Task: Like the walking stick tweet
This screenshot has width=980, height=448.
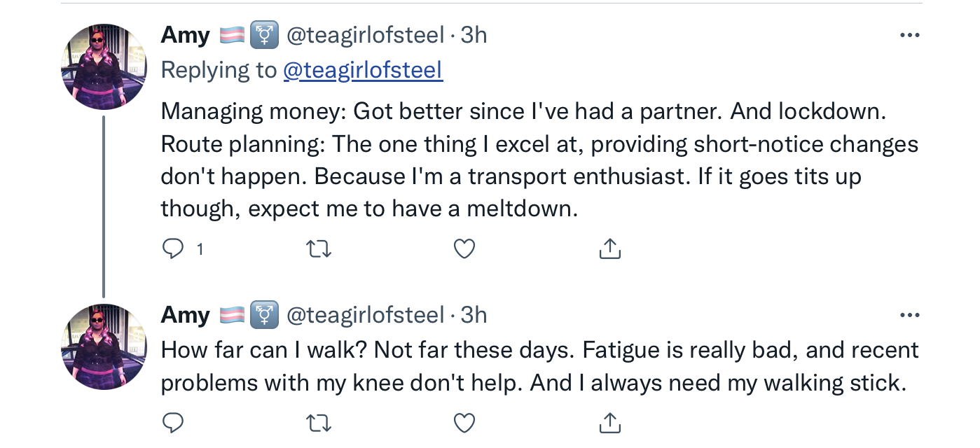Action: click(x=464, y=422)
